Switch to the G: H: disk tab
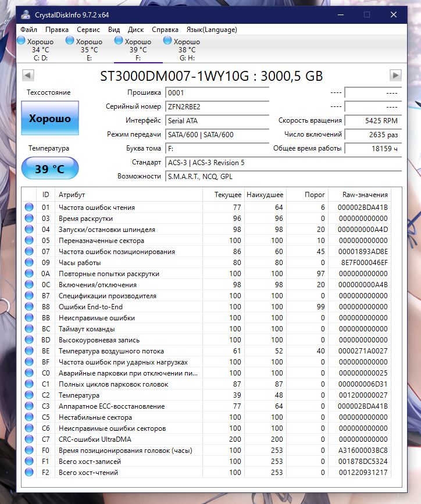This screenshot has height=504, width=421. [x=187, y=49]
